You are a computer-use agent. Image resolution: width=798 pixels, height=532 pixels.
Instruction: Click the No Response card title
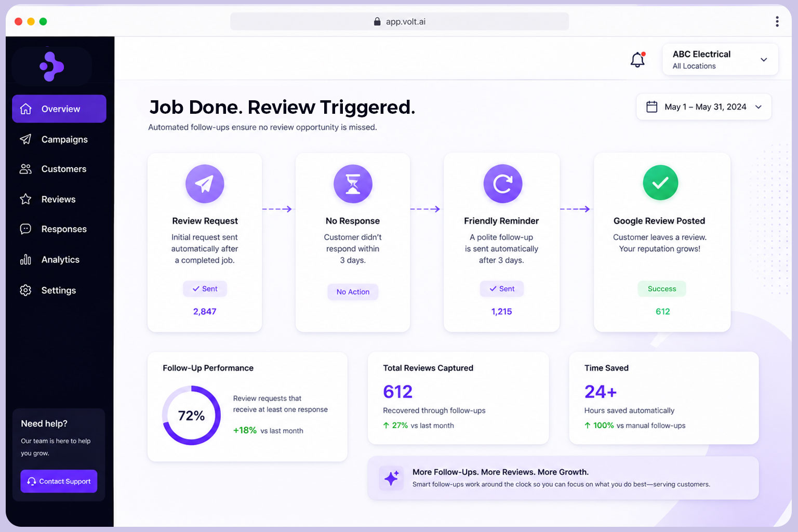tap(353, 221)
